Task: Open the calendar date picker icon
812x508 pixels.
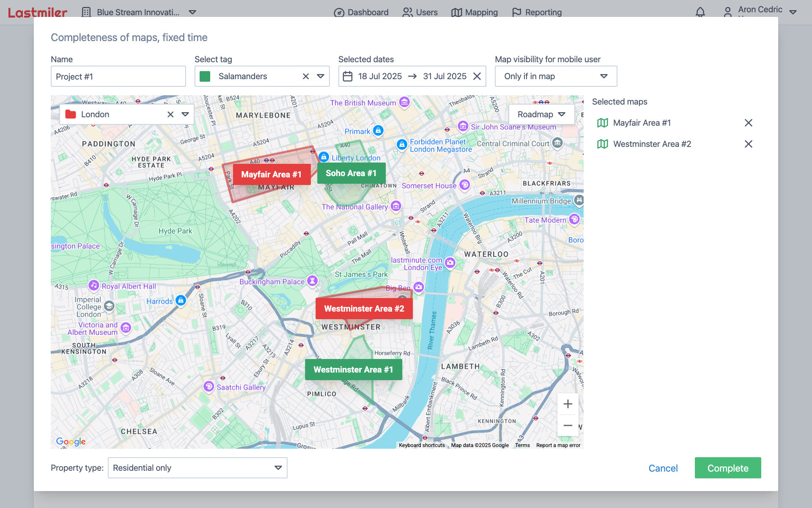Action: (348, 76)
